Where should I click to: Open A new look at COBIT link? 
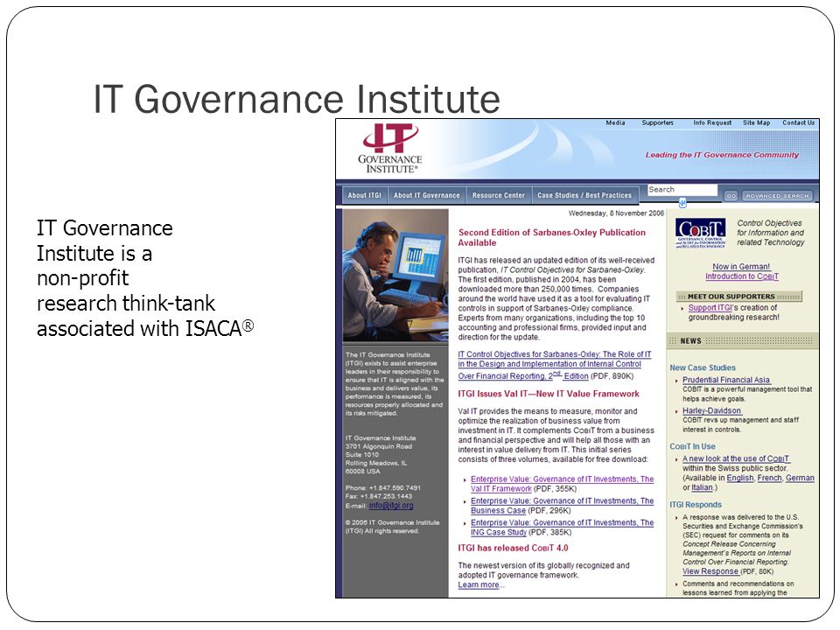736,458
